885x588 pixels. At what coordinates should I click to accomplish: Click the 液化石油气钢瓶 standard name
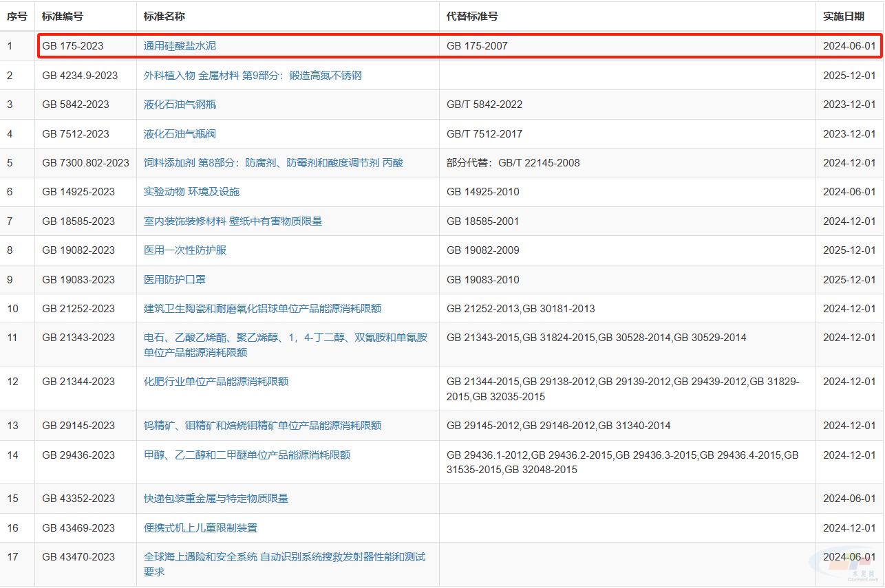click(180, 105)
